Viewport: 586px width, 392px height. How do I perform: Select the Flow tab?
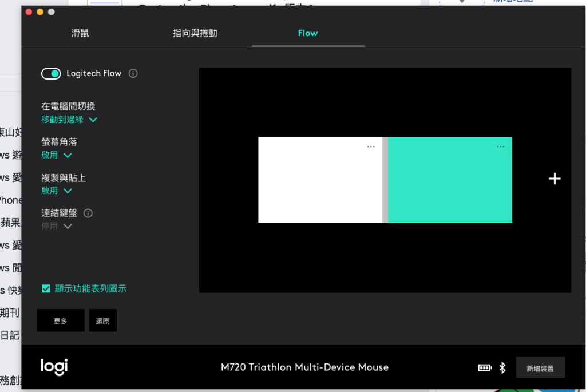click(x=307, y=33)
